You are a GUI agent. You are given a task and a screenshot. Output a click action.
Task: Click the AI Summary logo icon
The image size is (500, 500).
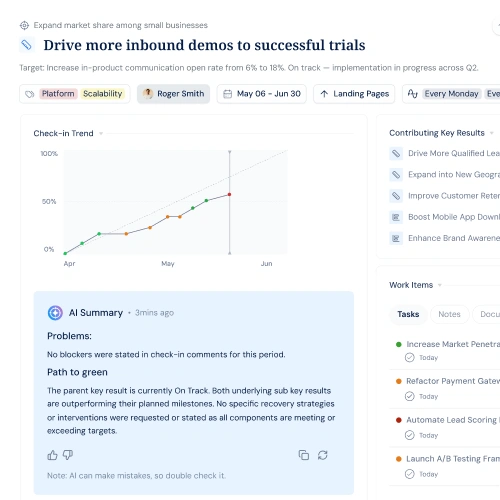click(55, 313)
